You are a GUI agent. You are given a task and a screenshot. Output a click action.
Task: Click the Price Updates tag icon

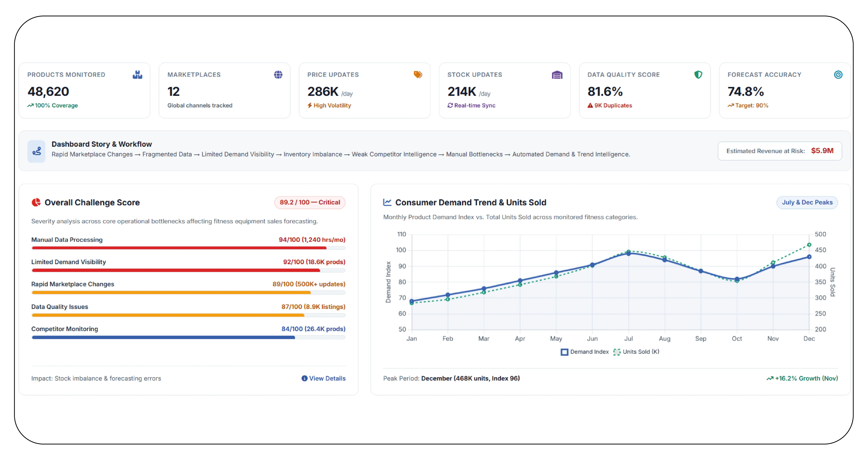(x=418, y=74)
